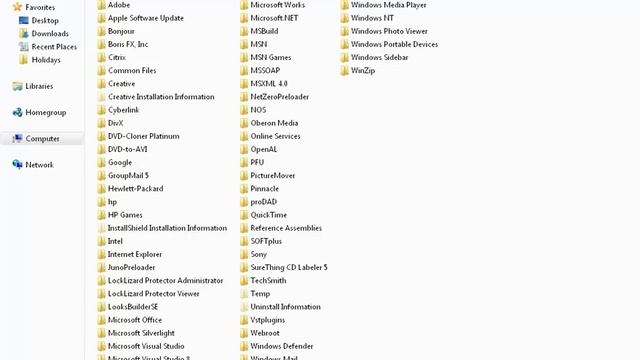Viewport: 640px width, 360px height.
Task: Select the Windows Defender folder name
Action: [282, 346]
